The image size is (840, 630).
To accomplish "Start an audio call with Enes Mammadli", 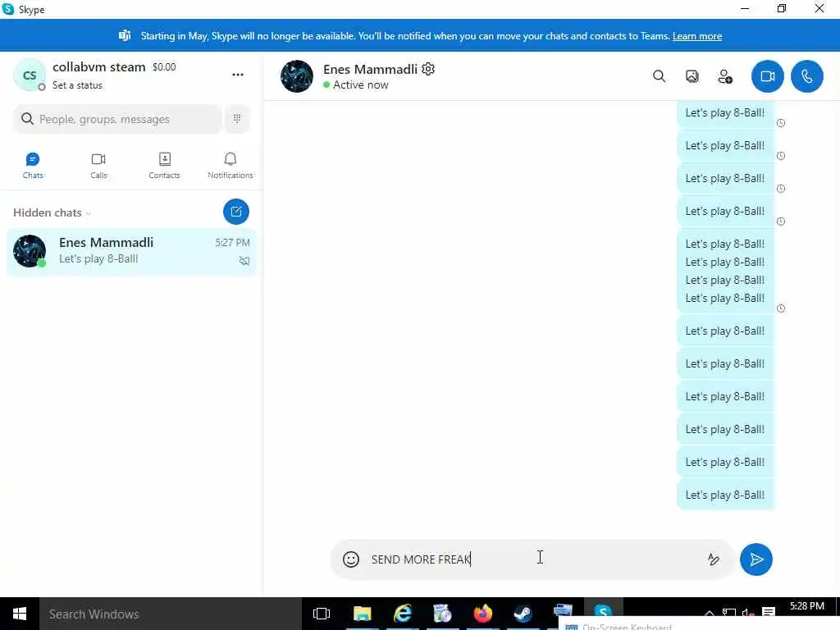I will [807, 76].
